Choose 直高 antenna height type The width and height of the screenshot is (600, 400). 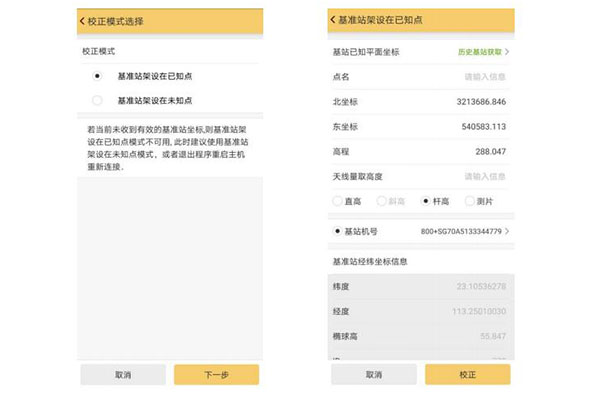(337, 200)
